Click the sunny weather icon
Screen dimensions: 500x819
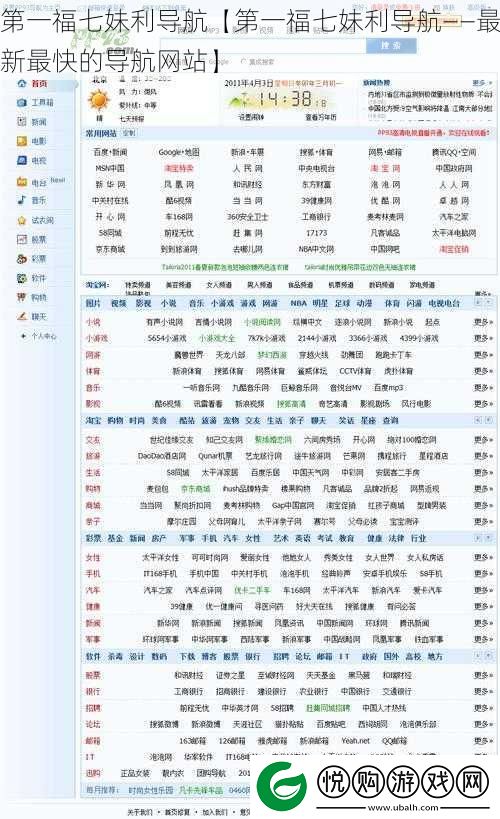pyautogui.click(x=99, y=100)
